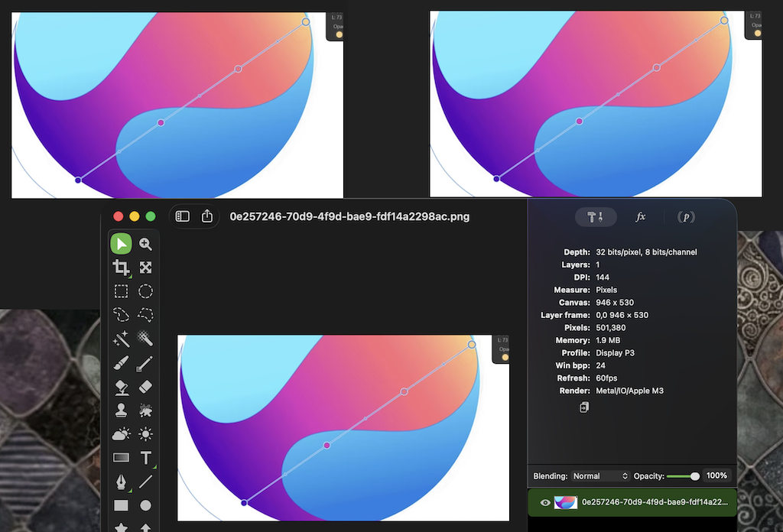Select the Elliptical marquee tool
Image resolution: width=783 pixels, height=532 pixels.
tap(145, 291)
